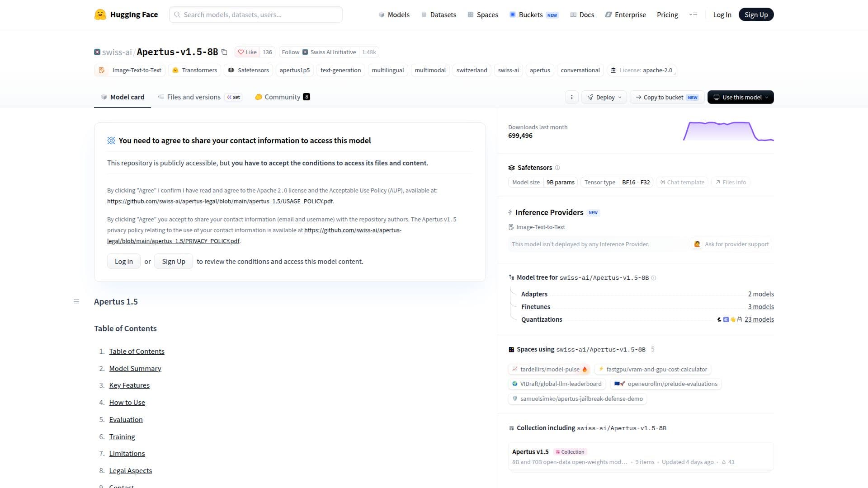Open Buckets in the top nav
The width and height of the screenshot is (868, 488).
(x=534, y=14)
